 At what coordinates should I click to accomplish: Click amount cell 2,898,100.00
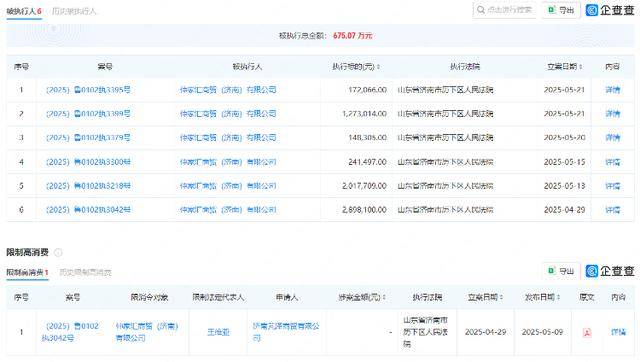(x=364, y=210)
